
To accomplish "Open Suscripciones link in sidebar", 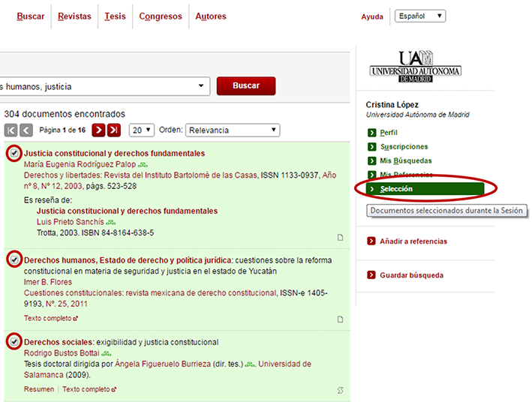I will 404,146.
